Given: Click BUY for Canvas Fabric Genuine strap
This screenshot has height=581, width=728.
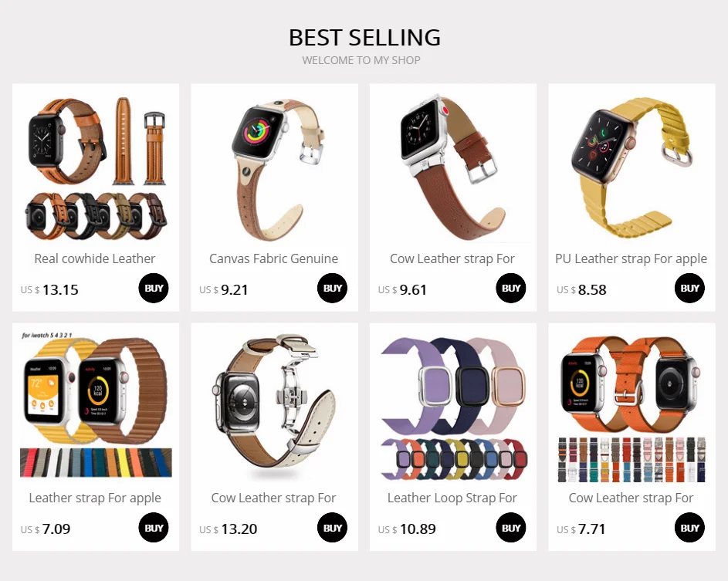Looking at the screenshot, I should click(333, 288).
